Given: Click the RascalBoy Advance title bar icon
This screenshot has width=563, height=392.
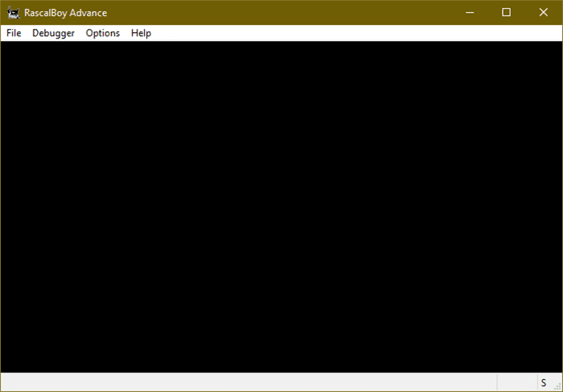Looking at the screenshot, I should tap(14, 13).
